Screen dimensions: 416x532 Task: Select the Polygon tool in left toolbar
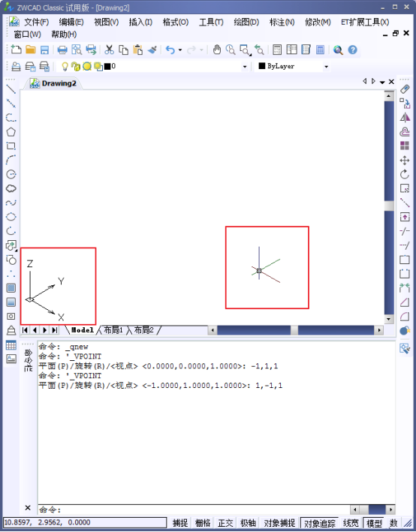[x=11, y=132]
